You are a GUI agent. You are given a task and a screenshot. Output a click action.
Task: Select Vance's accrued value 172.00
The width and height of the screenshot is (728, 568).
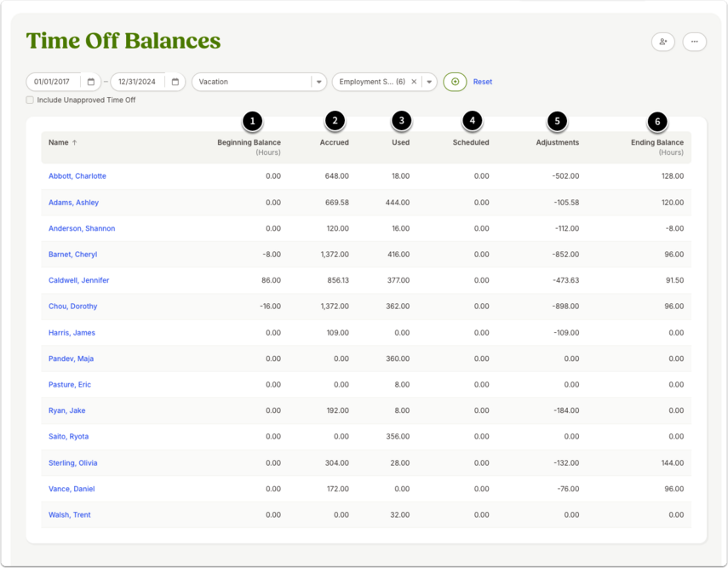coord(337,489)
